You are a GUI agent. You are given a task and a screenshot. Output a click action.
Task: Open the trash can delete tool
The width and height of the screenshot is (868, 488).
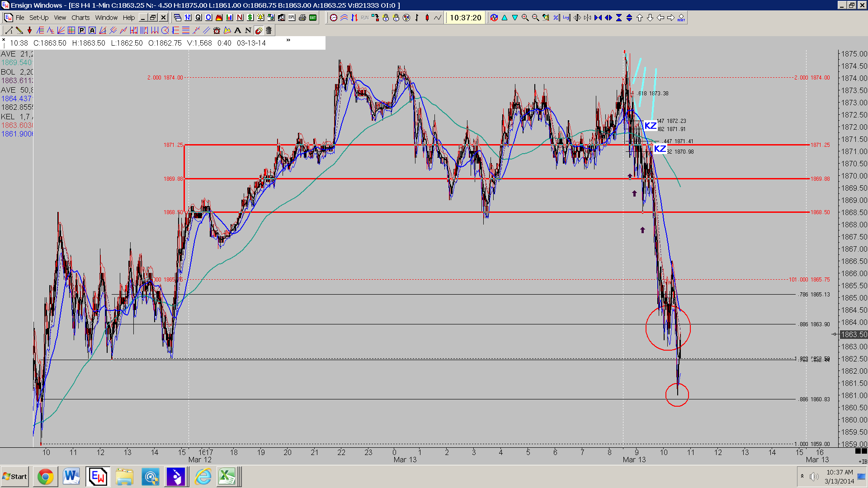tap(269, 30)
